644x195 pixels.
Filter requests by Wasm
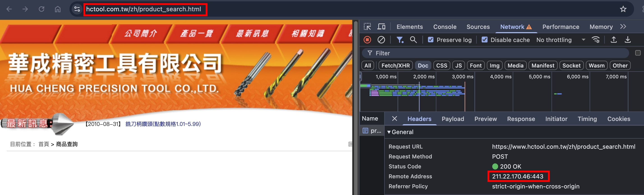click(596, 66)
